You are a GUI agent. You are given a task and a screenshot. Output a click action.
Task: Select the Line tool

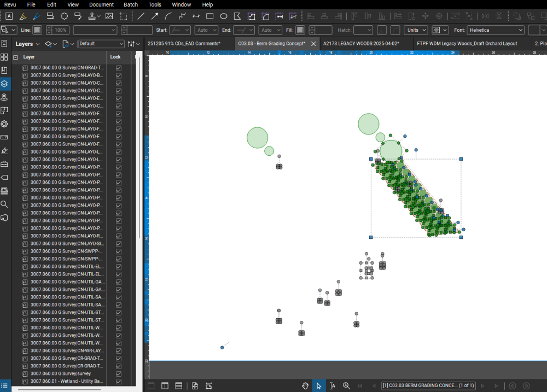[x=141, y=16]
